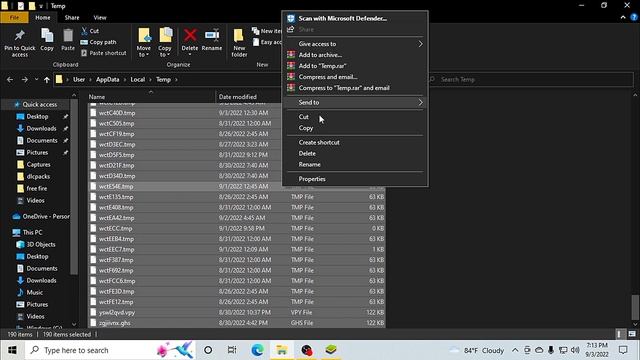
Task: Click the Cut ribbon command
Action: (x=90, y=31)
